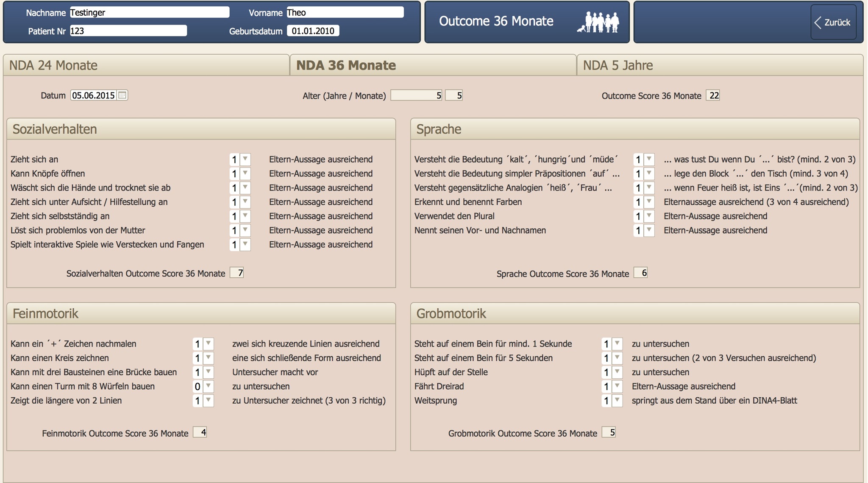Open dropdown for 'Weitsprung'
The width and height of the screenshot is (868, 483).
617,400
